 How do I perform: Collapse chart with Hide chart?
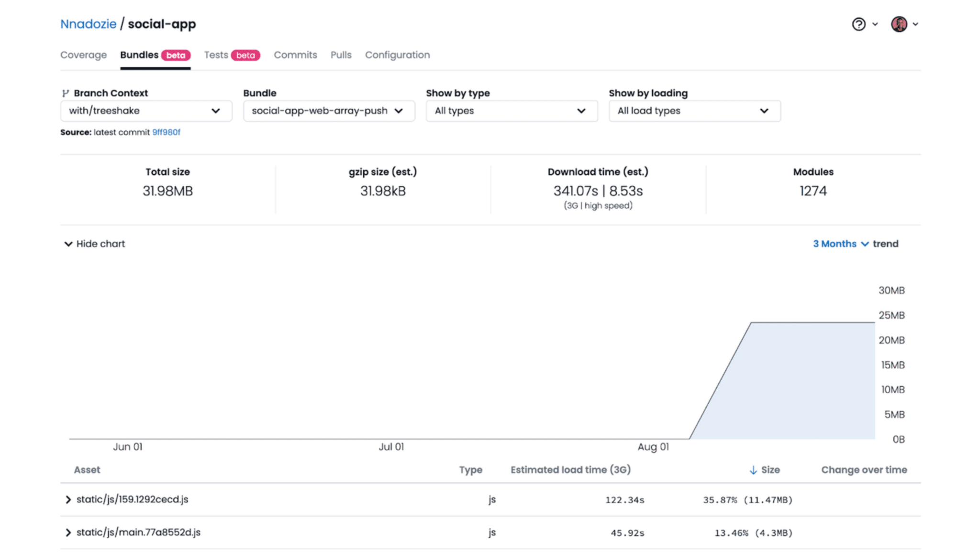click(94, 244)
